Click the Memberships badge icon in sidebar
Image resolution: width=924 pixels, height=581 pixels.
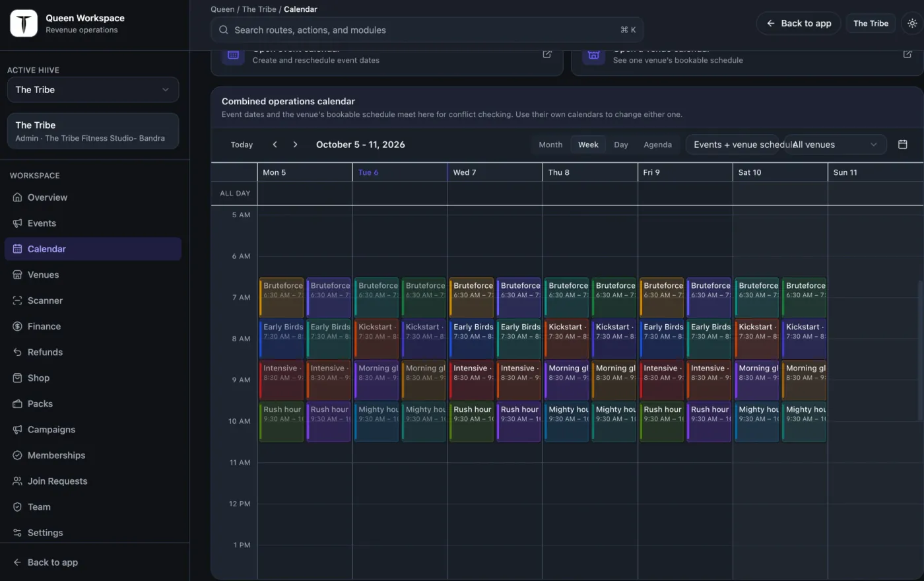coord(18,456)
